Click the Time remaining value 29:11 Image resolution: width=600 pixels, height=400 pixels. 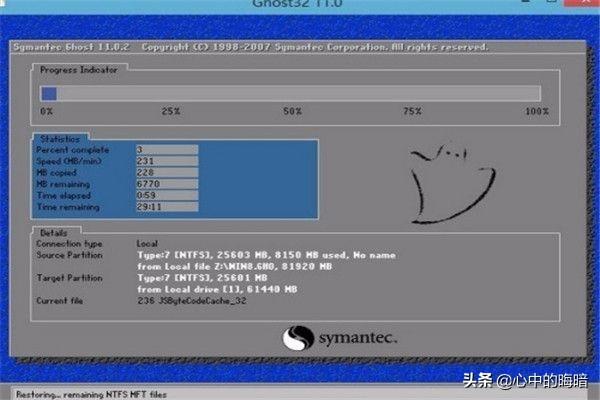167,207
